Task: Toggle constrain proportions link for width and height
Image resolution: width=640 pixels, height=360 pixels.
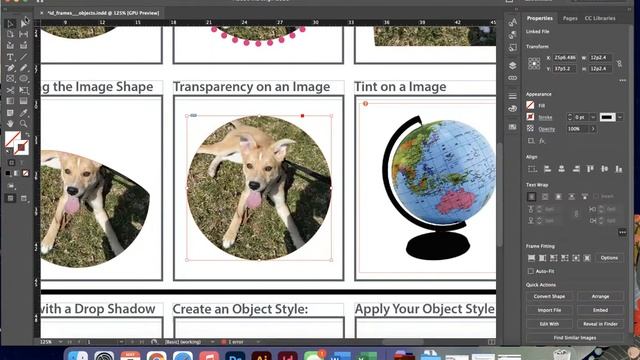Action: pos(619,63)
